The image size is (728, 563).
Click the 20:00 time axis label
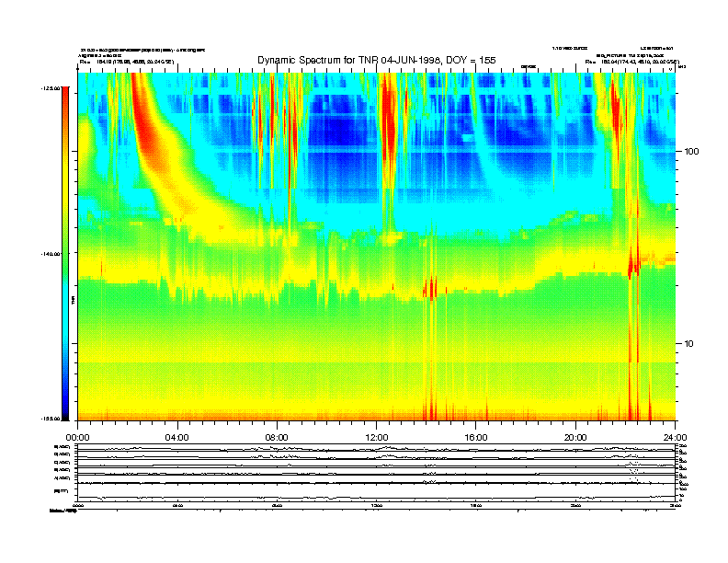coord(575,438)
